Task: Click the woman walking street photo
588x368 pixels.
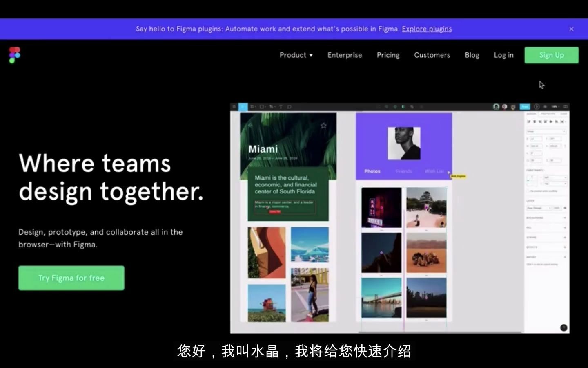Action: pyautogui.click(x=310, y=295)
